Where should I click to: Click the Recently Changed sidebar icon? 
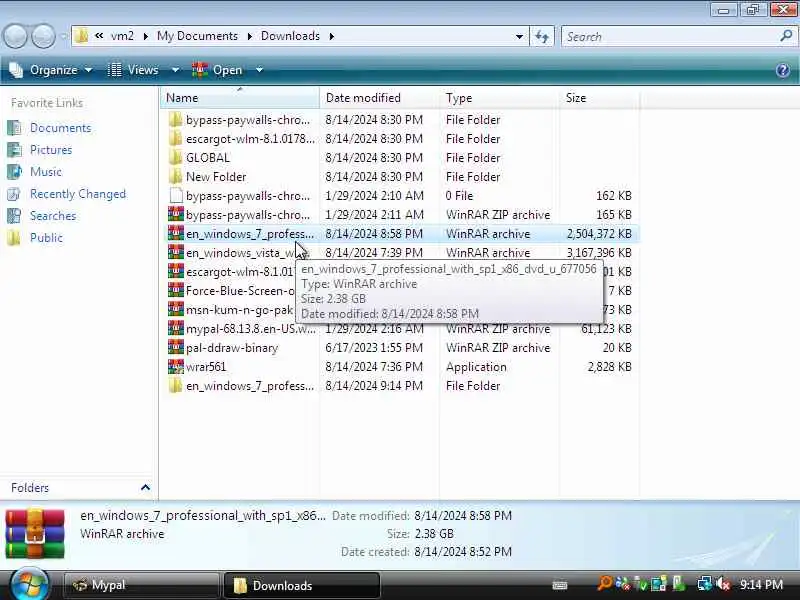click(14, 194)
